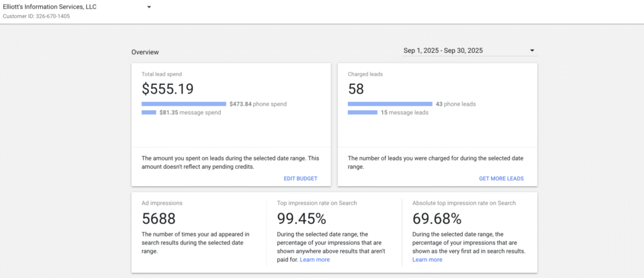This screenshot has width=644, height=278.
Task: Open the date range dropdown arrow
Action: point(532,50)
